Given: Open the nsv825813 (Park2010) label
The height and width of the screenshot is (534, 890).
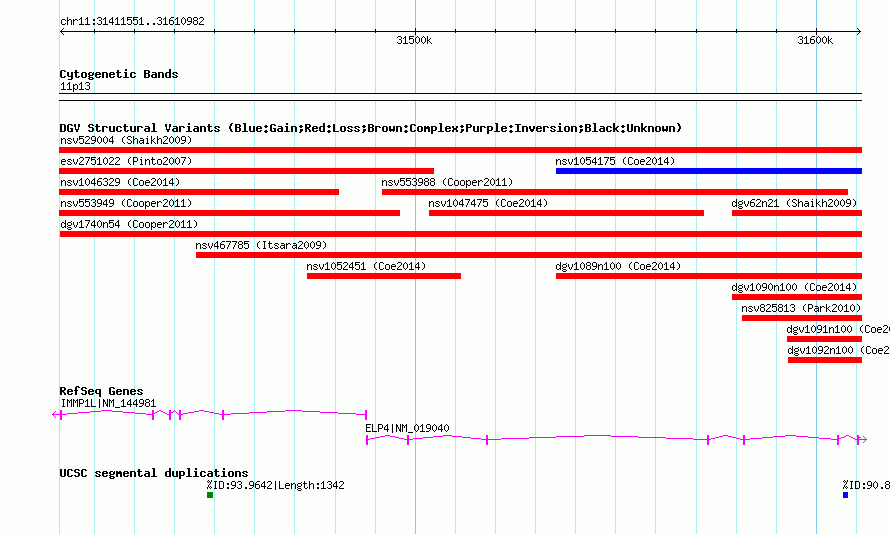Looking at the screenshot, I should (x=801, y=308).
